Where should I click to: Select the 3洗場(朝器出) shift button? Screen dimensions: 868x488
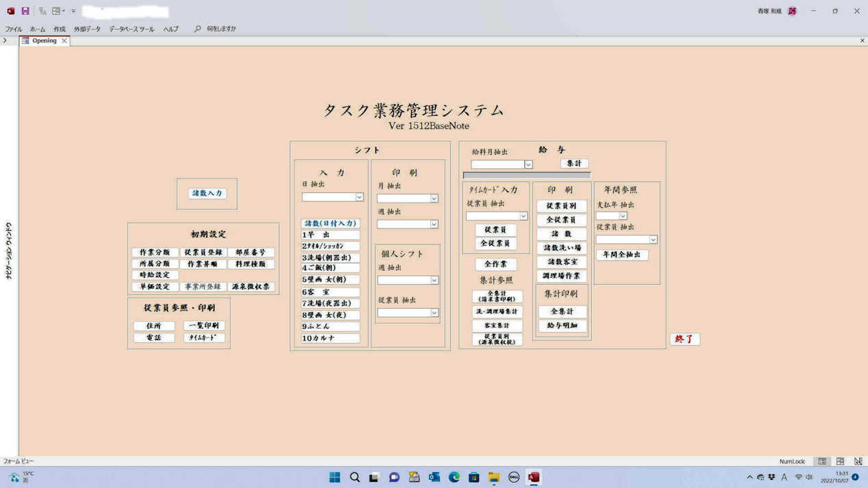(330, 257)
